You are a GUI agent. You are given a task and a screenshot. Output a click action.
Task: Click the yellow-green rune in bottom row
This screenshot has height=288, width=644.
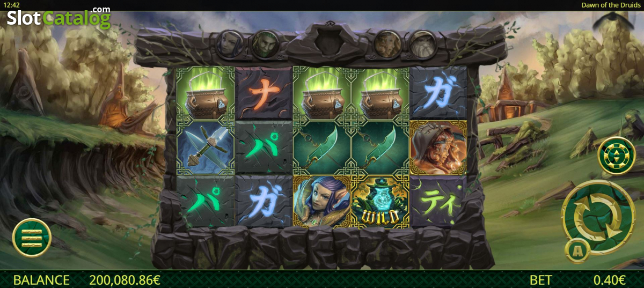pyautogui.click(x=438, y=202)
